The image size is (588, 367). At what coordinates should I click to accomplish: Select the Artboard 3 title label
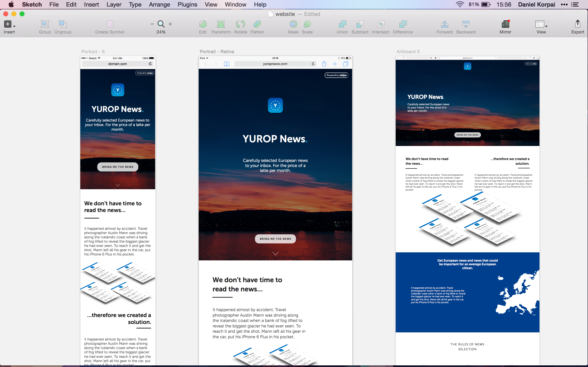pos(408,51)
